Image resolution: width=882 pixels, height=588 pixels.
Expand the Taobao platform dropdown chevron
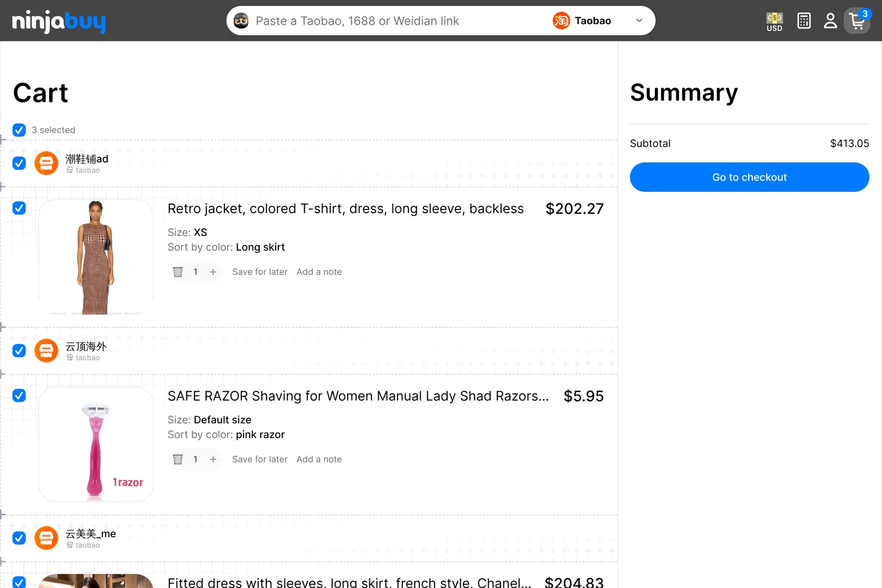click(639, 21)
